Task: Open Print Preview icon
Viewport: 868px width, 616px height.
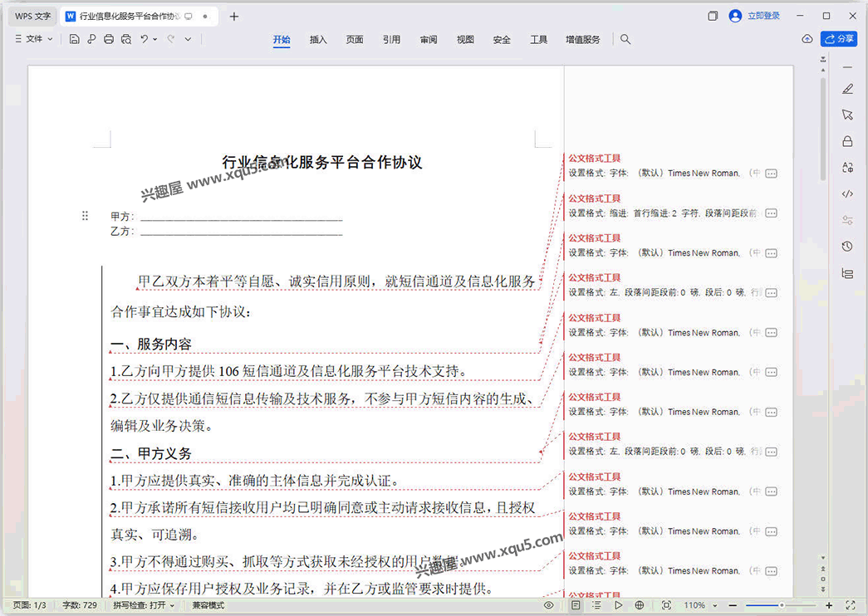Action: [x=126, y=39]
